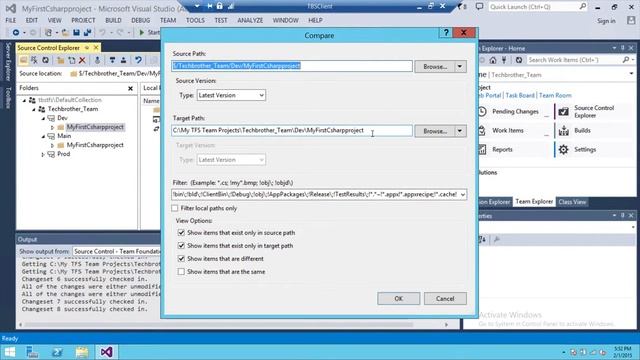Toggle the Folders view icon in Source Control Explorer
Image resolution: width=640 pixels, height=360 pixels.
[24, 60]
